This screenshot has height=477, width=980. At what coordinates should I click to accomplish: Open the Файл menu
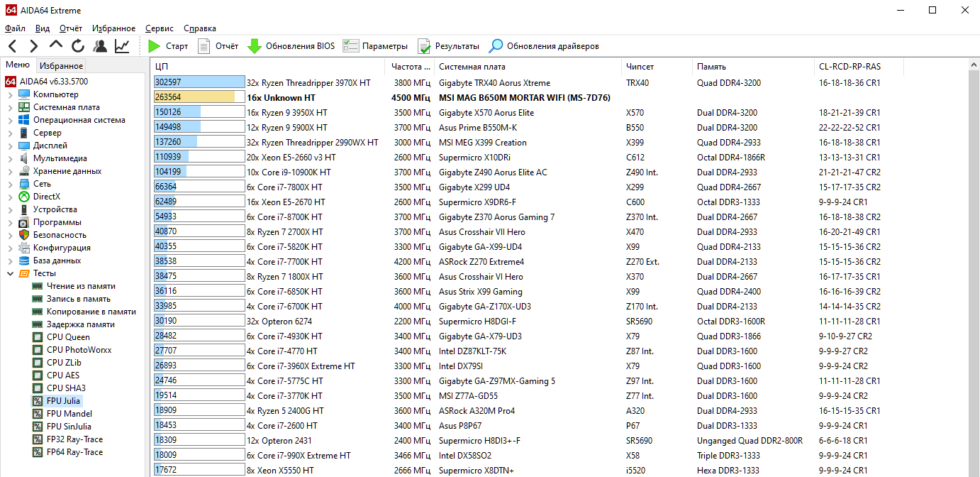click(x=15, y=28)
